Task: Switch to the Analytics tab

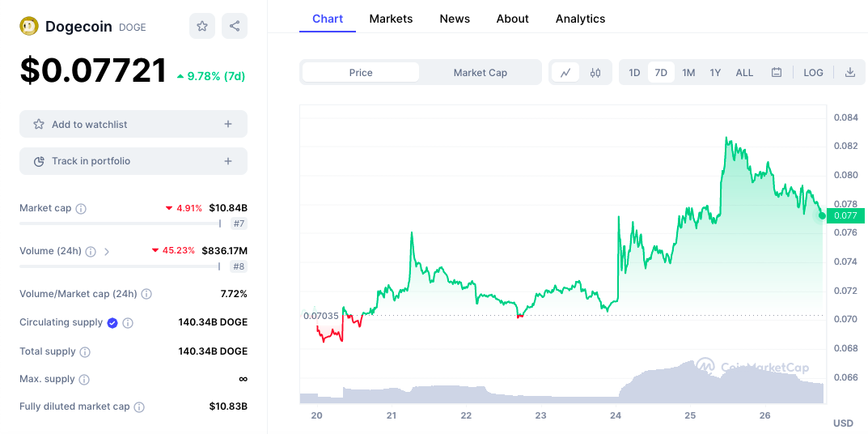Action: point(580,19)
